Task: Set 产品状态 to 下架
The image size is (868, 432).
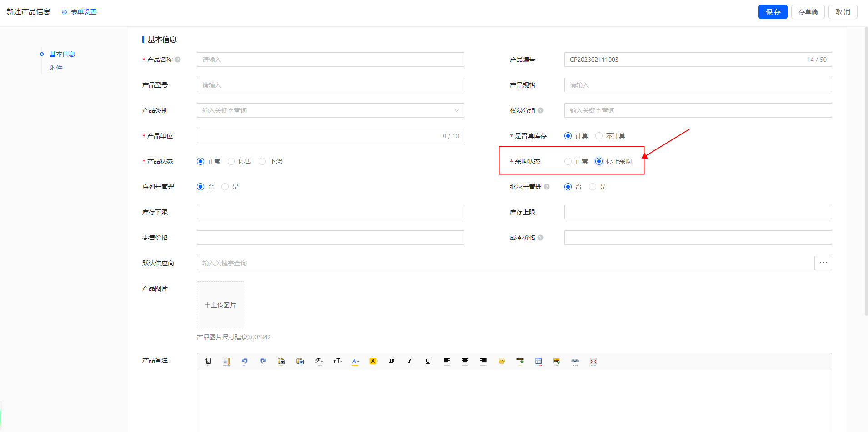Action: pyautogui.click(x=262, y=161)
